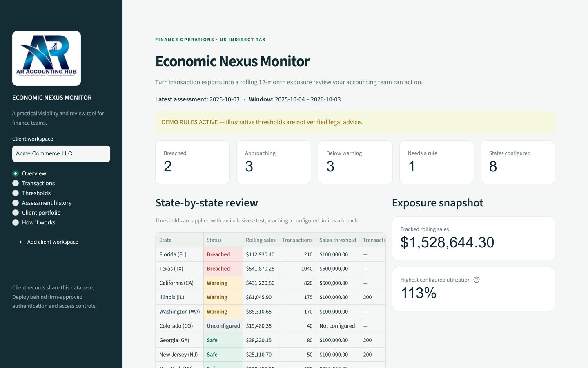
Task: Click the Breached metric card
Action: (x=192, y=162)
